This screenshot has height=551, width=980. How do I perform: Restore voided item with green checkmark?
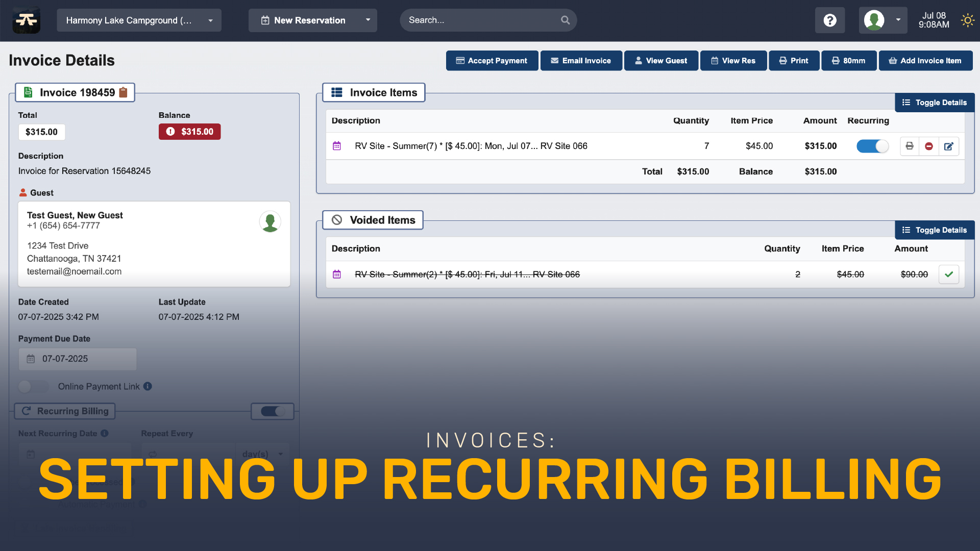tap(949, 274)
